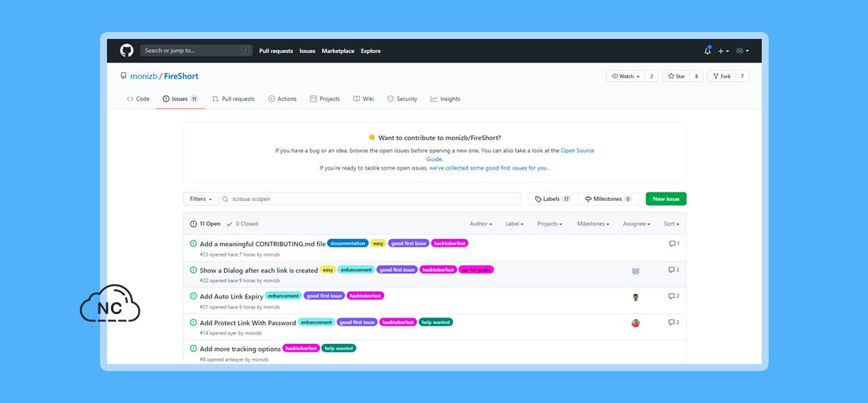Expand the Filters dropdown
Screen dimensions: 868x403
201,199
